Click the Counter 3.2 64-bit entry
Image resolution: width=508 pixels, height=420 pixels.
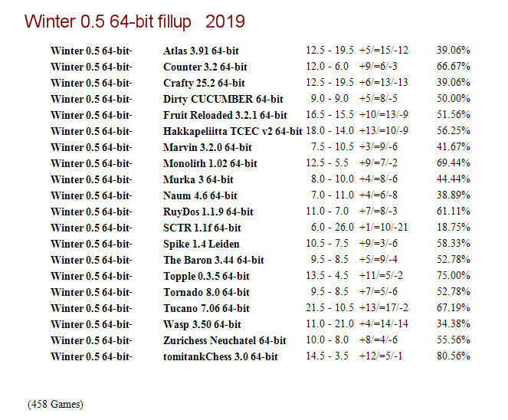click(205, 67)
